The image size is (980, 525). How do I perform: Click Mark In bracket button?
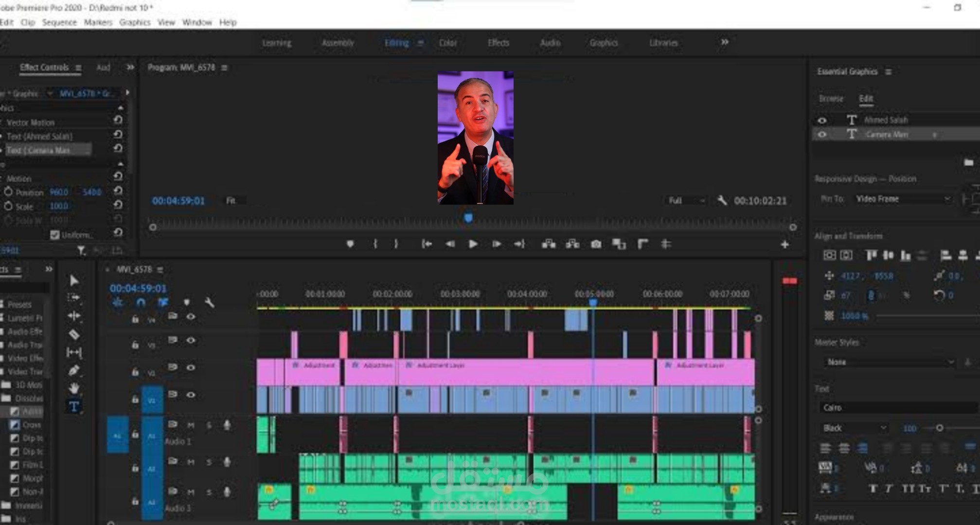coord(375,244)
